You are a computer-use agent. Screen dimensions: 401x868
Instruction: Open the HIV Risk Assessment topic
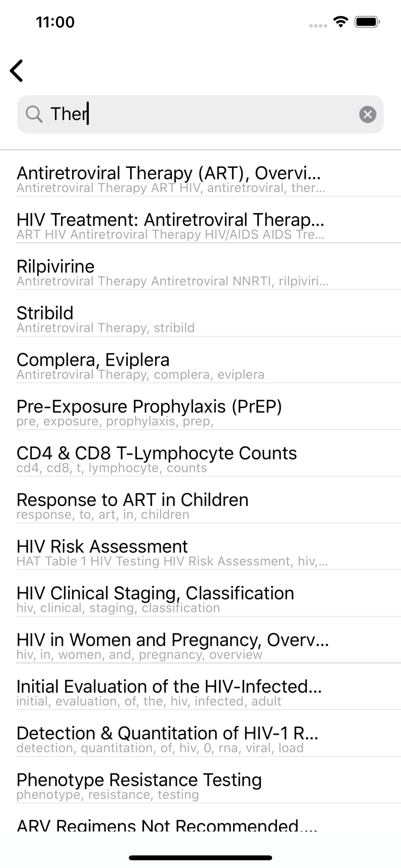click(x=102, y=552)
